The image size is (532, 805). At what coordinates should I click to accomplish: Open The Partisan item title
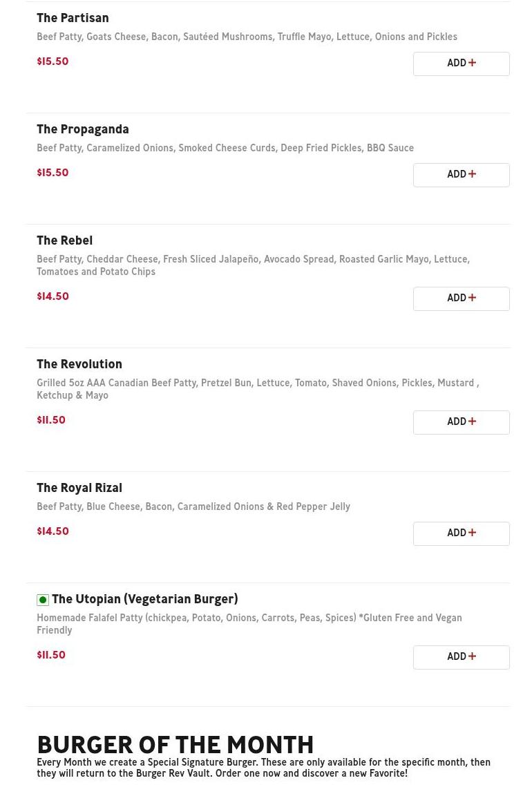click(x=73, y=19)
